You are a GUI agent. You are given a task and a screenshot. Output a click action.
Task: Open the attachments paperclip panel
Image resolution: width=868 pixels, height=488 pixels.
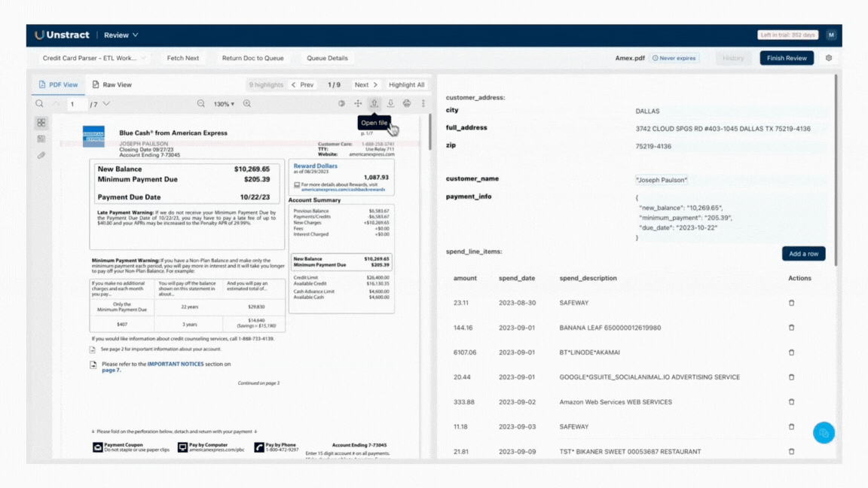41,156
